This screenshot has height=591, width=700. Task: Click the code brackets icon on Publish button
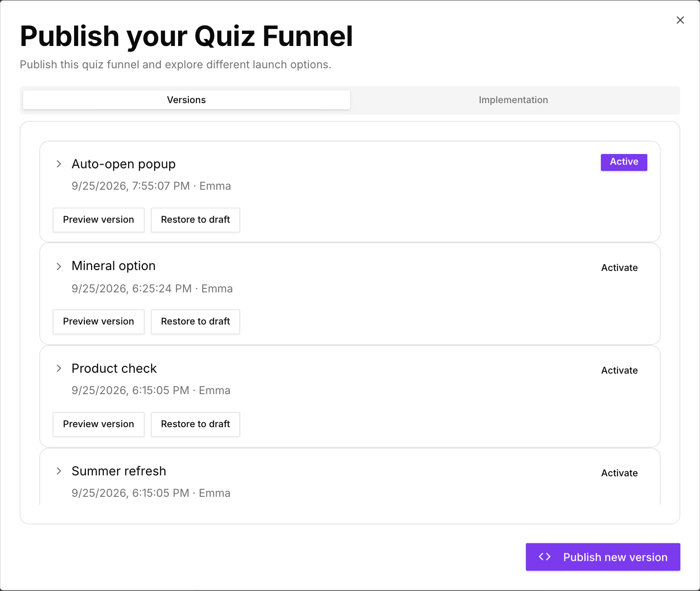(545, 557)
